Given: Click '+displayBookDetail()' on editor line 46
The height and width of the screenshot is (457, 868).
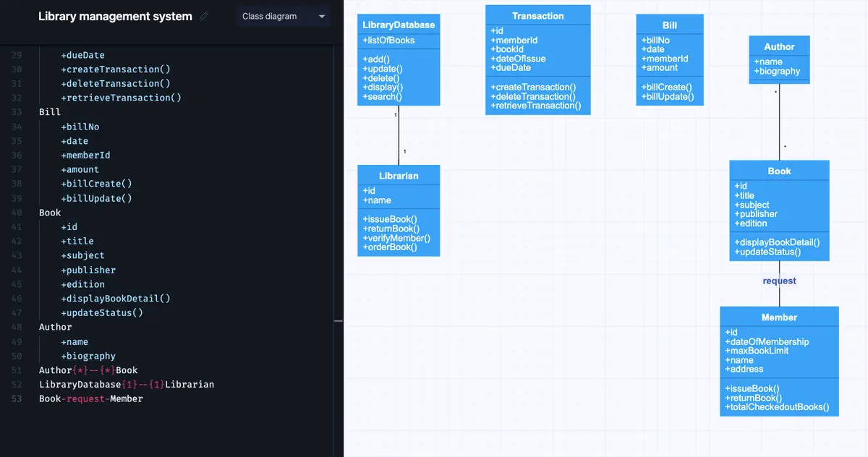Looking at the screenshot, I should point(116,299).
